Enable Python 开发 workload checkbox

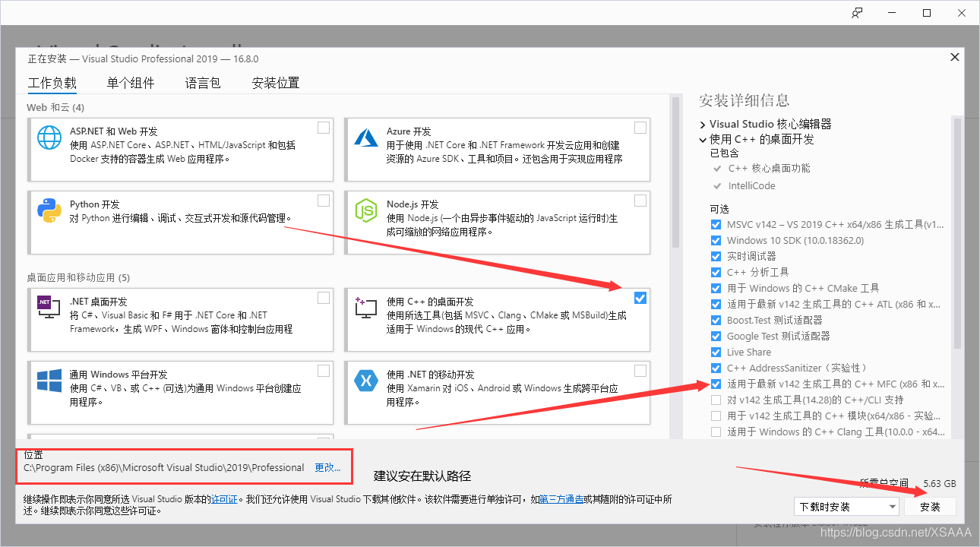tap(324, 201)
